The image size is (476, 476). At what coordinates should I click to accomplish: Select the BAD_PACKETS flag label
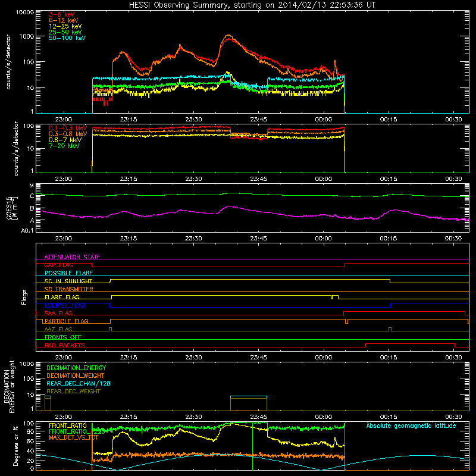coord(65,345)
